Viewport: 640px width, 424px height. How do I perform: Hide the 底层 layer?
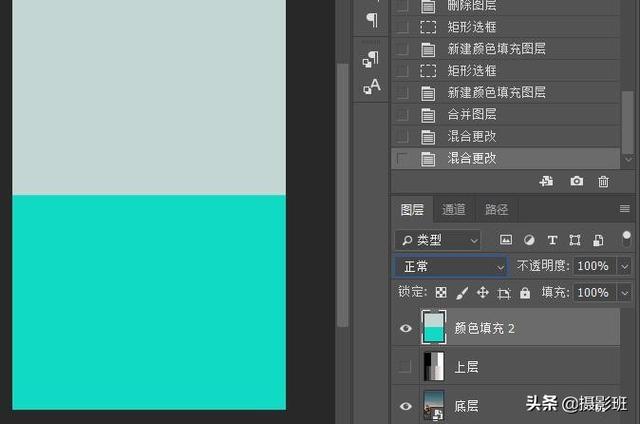406,406
